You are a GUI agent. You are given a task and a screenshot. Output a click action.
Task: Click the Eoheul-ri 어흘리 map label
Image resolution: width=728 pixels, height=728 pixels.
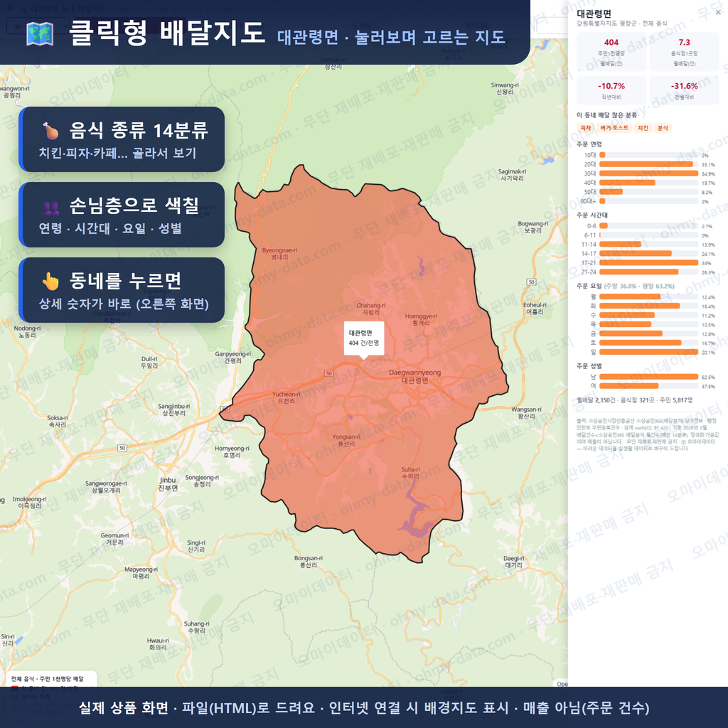point(535,309)
